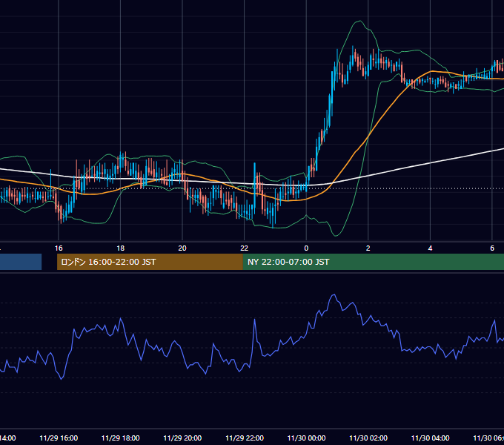Click the 11/29 18:00 date label
This screenshot has width=504, height=445.
pos(121,438)
